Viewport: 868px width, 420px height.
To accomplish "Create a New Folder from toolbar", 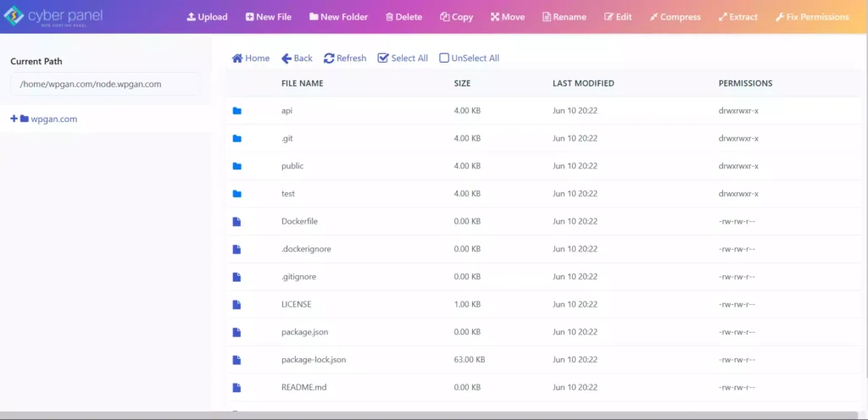I will coord(338,17).
